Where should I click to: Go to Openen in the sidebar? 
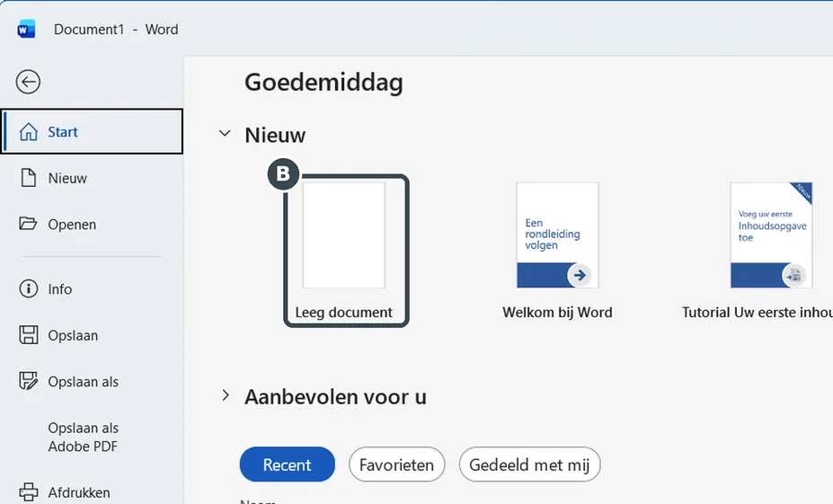(x=92, y=224)
